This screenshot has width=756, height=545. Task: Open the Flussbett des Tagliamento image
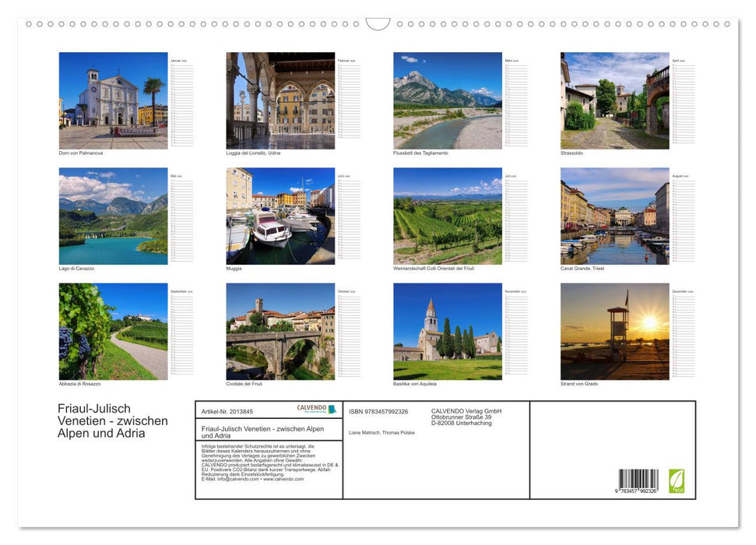click(448, 100)
